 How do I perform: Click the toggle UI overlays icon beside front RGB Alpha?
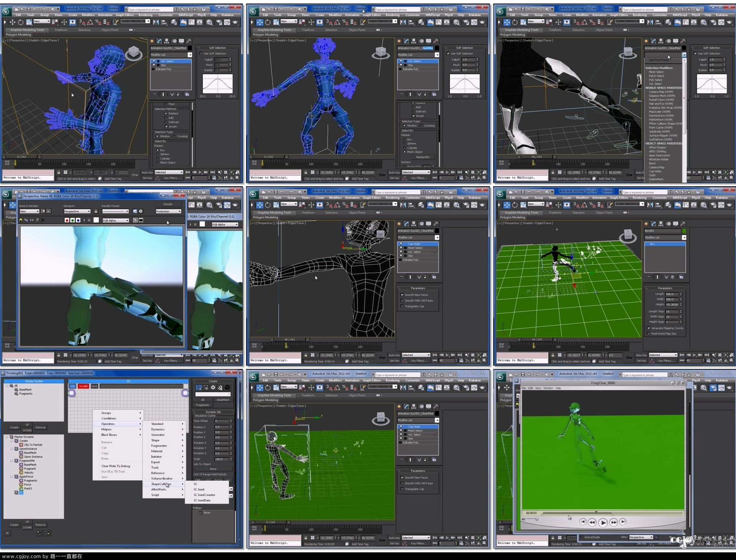point(135,220)
